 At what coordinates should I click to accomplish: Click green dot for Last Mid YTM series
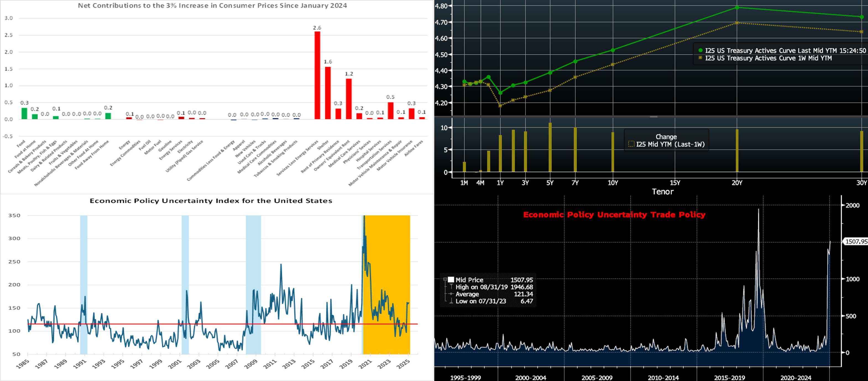[700, 51]
